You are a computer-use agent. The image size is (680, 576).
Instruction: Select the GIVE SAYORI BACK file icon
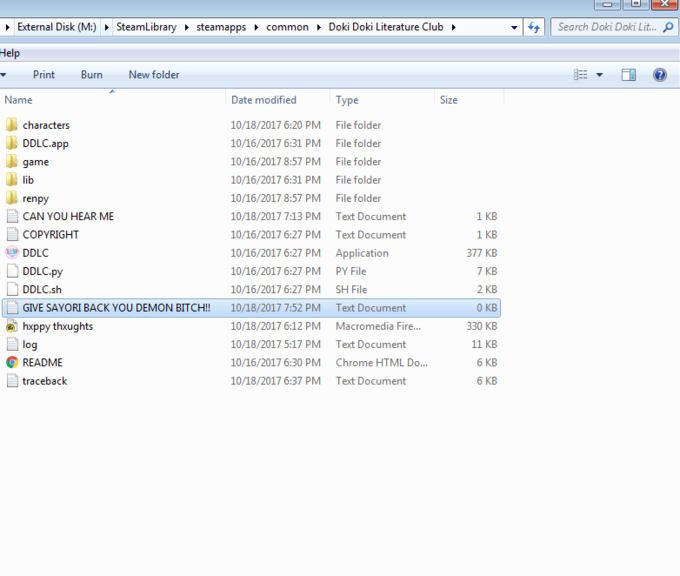tap(13, 308)
